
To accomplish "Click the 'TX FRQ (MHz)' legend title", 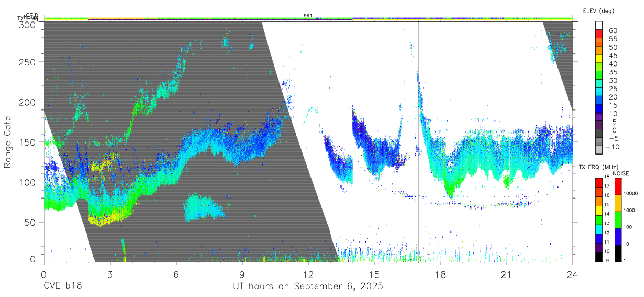I will coord(597,167).
